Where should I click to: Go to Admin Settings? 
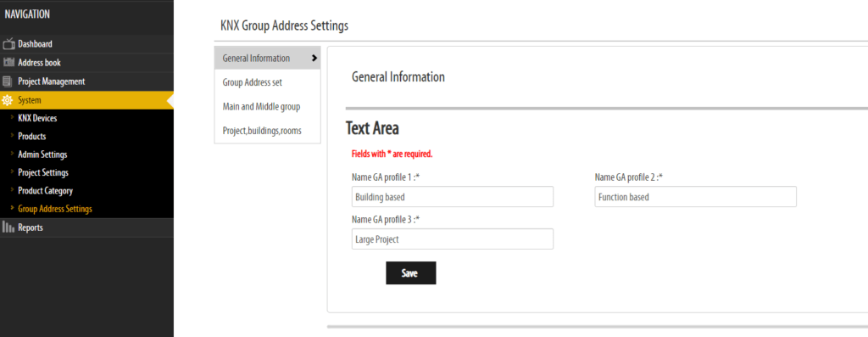pos(42,154)
